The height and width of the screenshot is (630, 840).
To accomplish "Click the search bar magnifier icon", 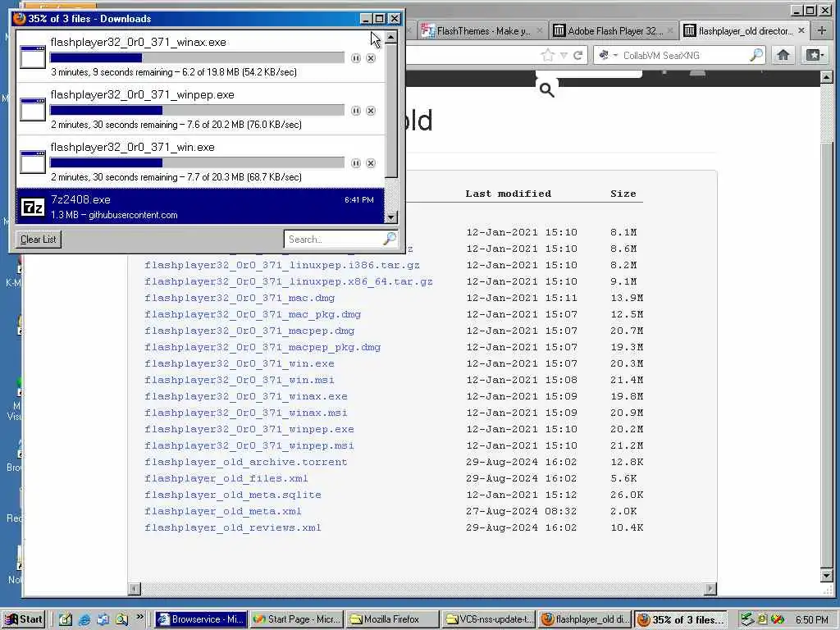I will [756, 55].
